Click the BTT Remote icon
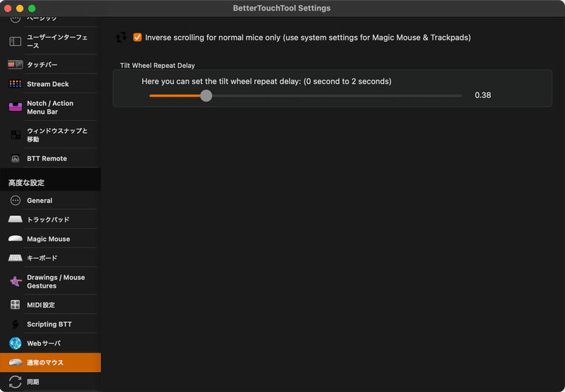This screenshot has height=392, width=565. coord(15,158)
